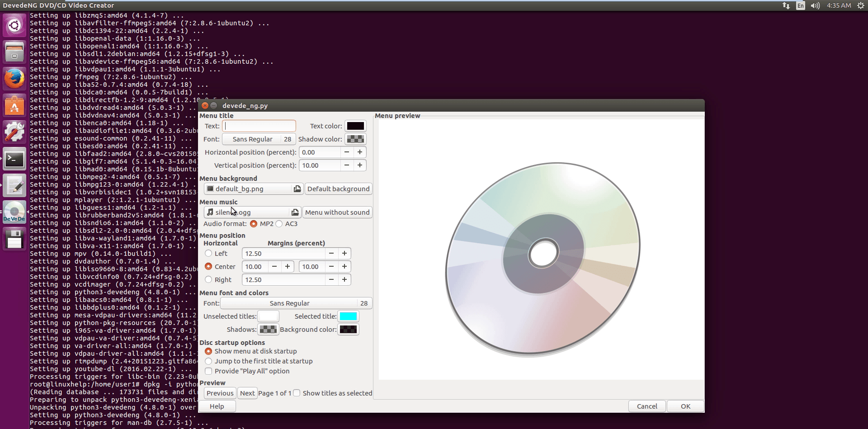This screenshot has width=868, height=429.
Task: Decrease Horizontal position percent value
Action: pyautogui.click(x=347, y=152)
